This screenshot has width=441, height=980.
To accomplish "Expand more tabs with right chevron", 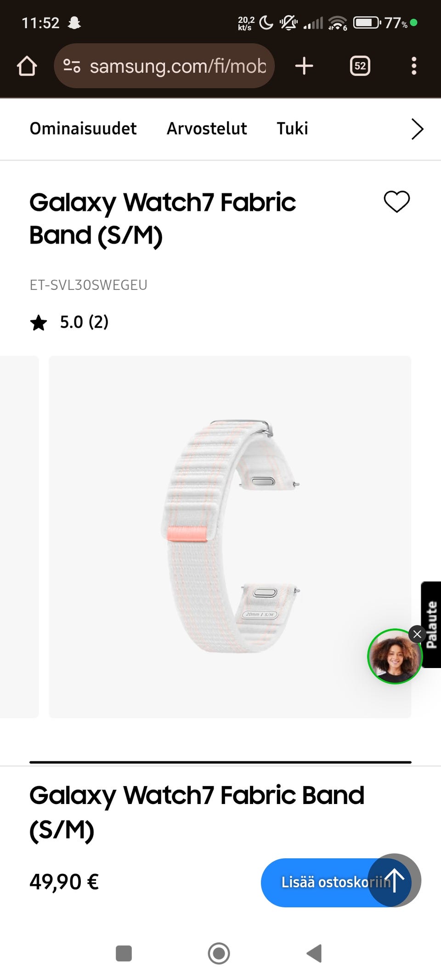I will pos(417,129).
